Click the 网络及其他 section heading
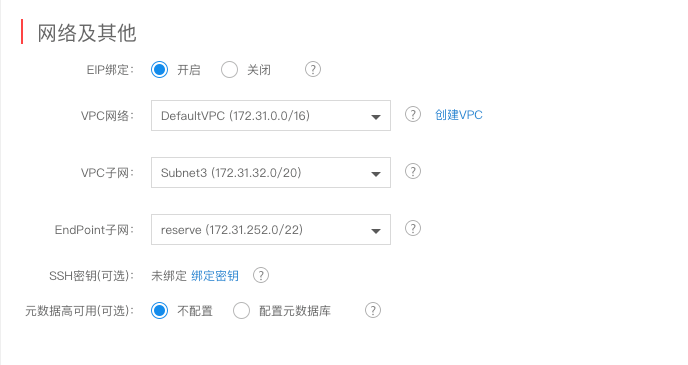 87,33
